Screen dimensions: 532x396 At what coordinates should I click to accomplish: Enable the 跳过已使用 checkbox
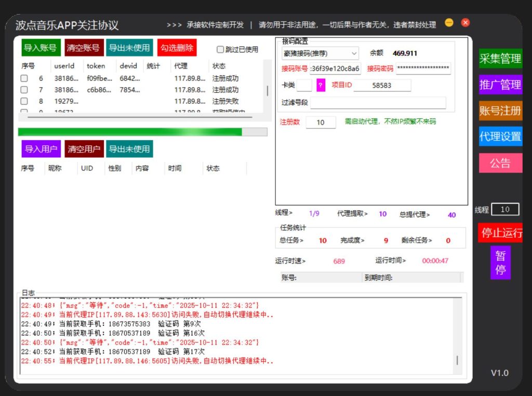coord(220,49)
